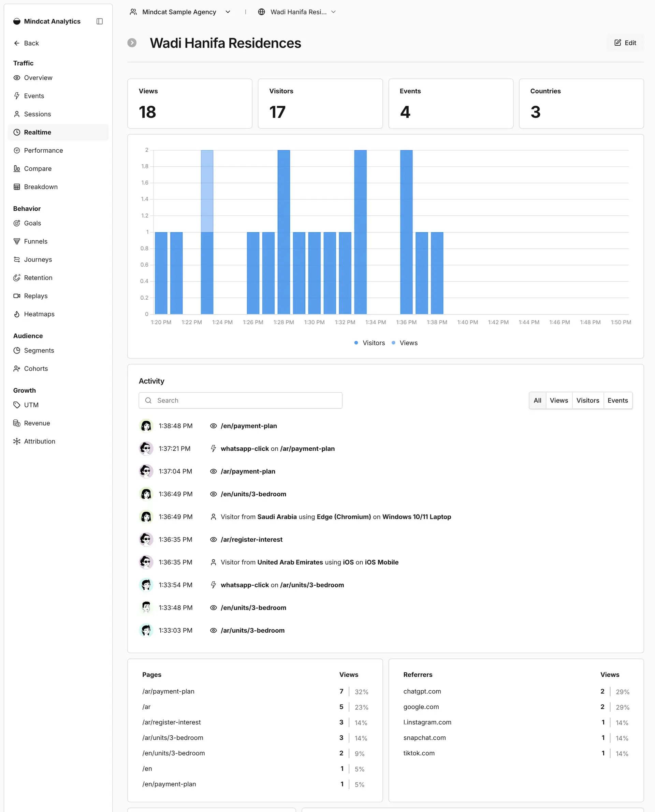Screen dimensions: 655x812
Task: Open the Mindcat Sample Agency team dropdown
Action: [x=180, y=12]
